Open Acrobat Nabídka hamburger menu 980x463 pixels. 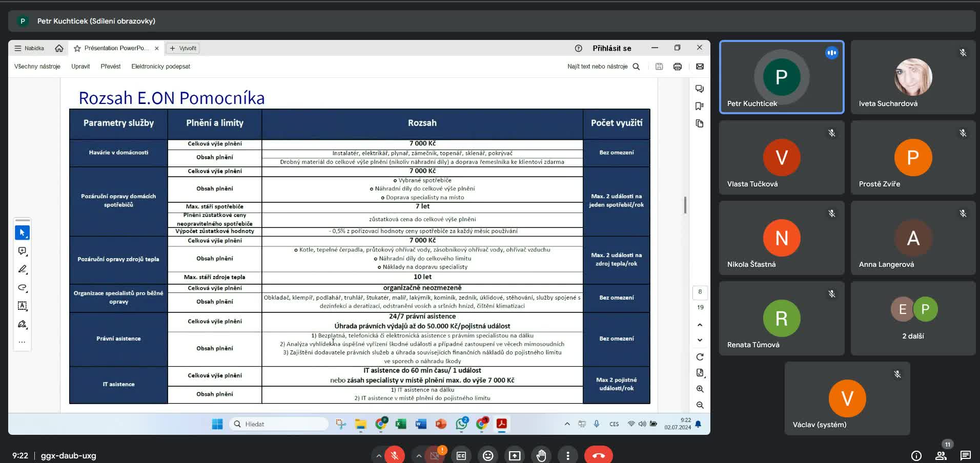click(x=29, y=48)
